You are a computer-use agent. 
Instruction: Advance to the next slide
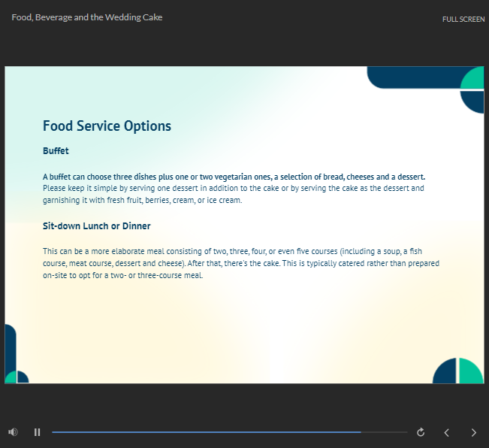(x=473, y=432)
